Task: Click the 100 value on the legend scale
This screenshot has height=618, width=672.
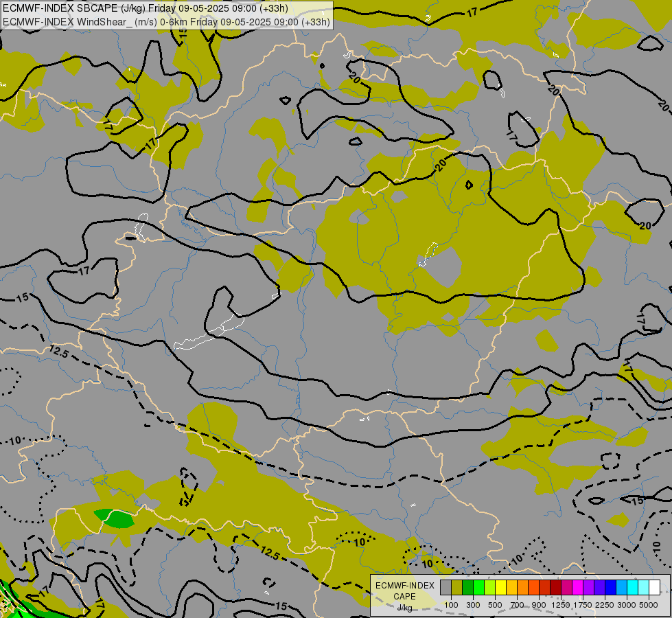Action: click(451, 605)
